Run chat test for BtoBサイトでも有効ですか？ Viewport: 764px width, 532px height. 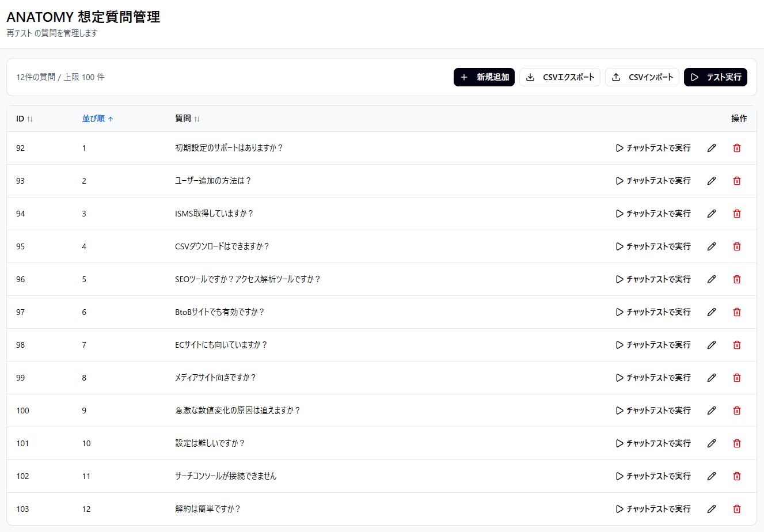[x=653, y=312]
